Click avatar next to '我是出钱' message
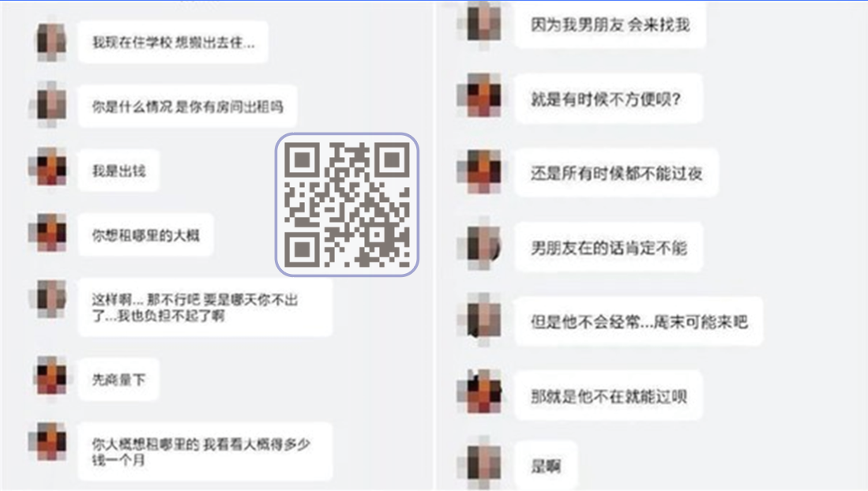Viewport: 868px width, 491px height. pos(51,170)
